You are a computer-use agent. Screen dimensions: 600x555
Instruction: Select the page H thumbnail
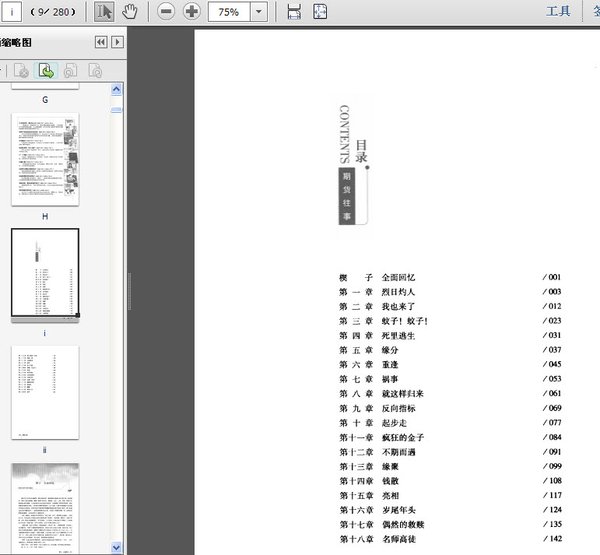pos(45,158)
